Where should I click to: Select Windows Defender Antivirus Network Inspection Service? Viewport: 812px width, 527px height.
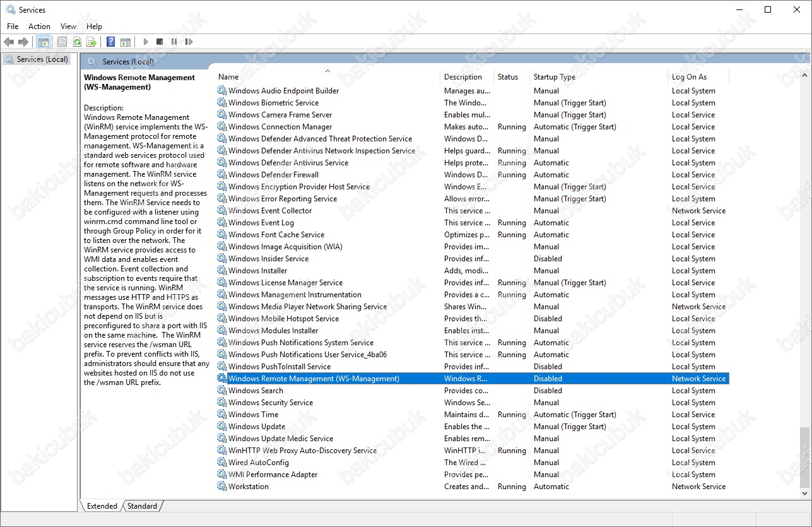[x=473, y=151]
